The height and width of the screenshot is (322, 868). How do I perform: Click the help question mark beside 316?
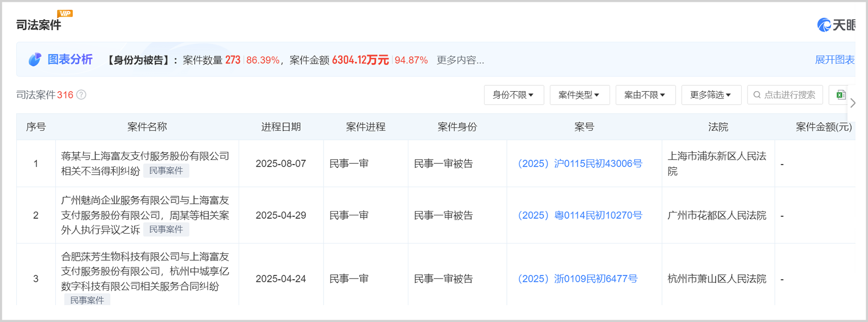[x=81, y=95]
